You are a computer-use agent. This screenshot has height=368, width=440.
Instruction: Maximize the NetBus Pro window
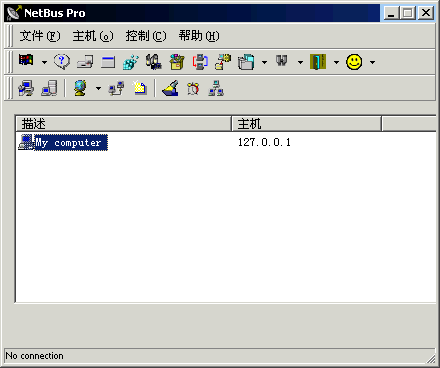(x=407, y=13)
